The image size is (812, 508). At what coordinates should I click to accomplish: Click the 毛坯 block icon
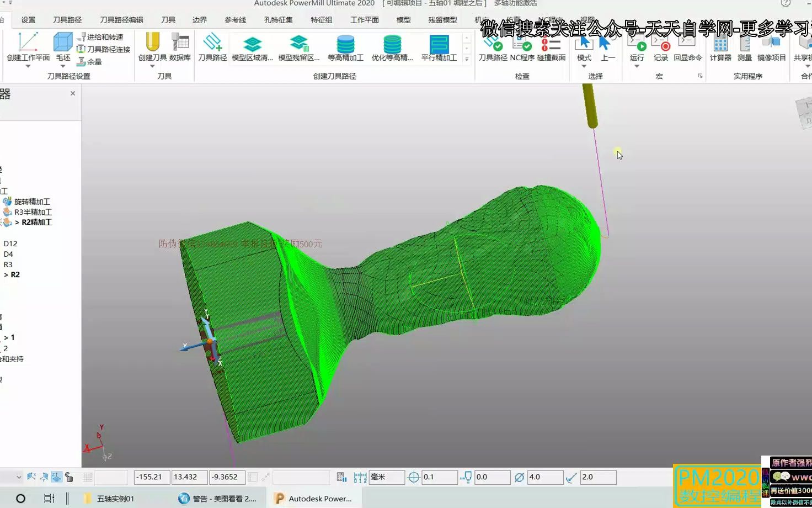coord(63,43)
